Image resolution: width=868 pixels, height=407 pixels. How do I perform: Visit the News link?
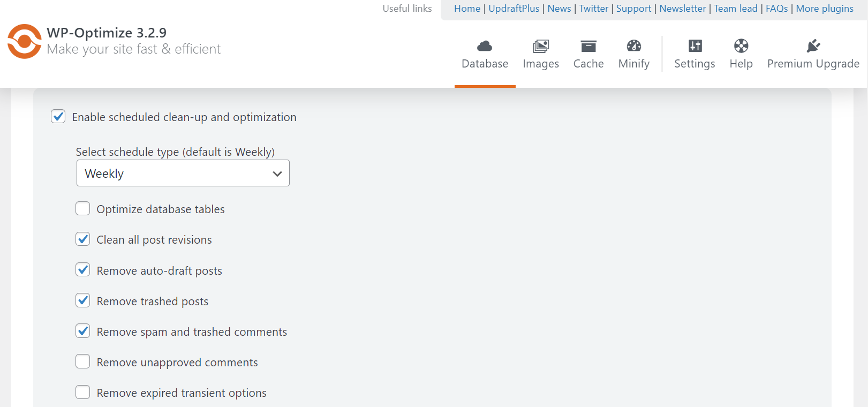click(559, 9)
